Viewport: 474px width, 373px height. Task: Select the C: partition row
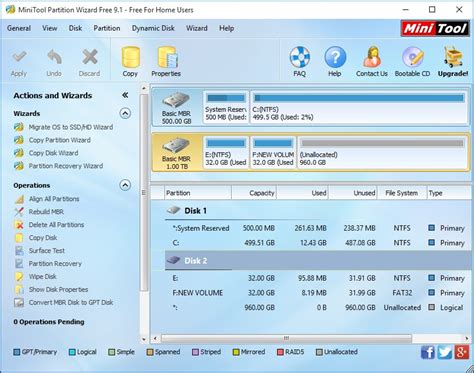pos(318,243)
